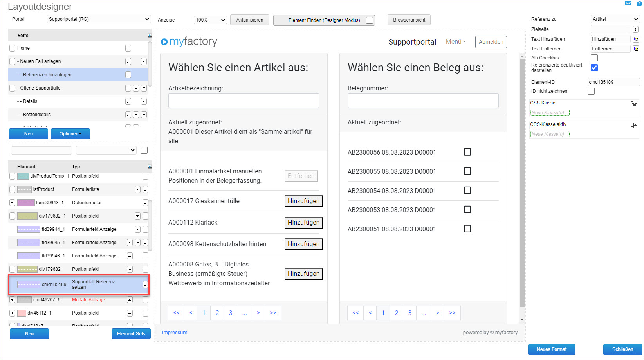Click copy icon in CSS-Klasse aktiv section
The height and width of the screenshot is (360, 644).
click(633, 126)
